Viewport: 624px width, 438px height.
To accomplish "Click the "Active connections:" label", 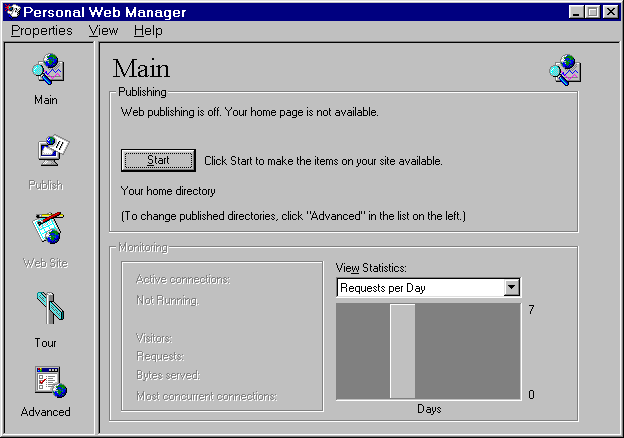I will pyautogui.click(x=183, y=279).
